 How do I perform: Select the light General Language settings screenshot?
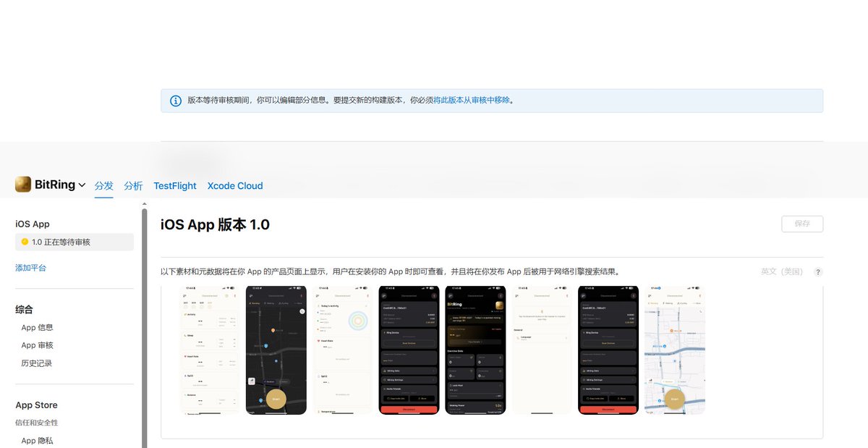tap(542, 350)
